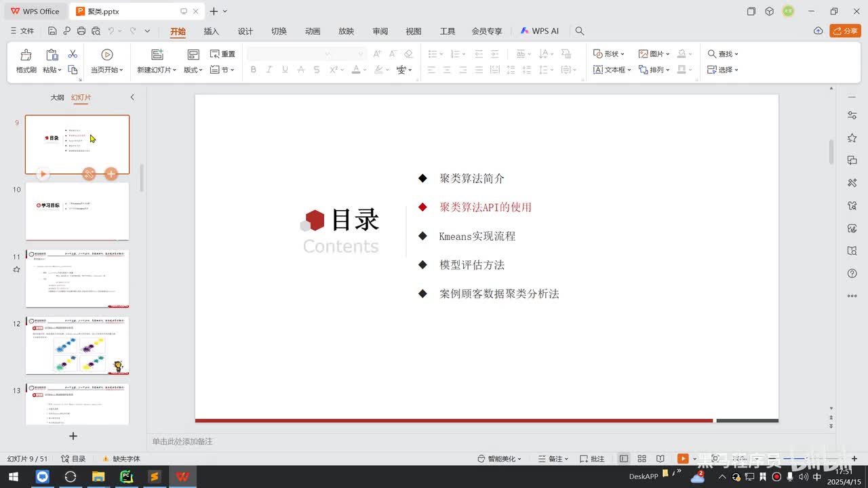Open the 文件 File menu
868x488 pixels.
(x=22, y=31)
